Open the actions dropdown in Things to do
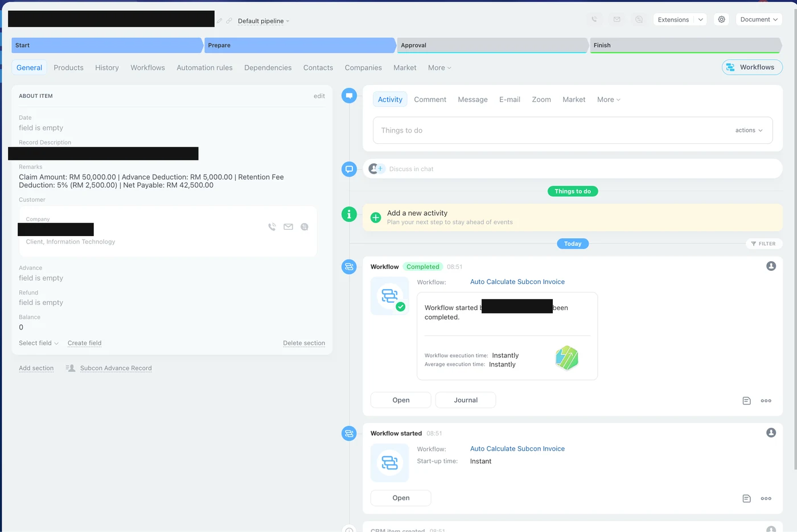 [749, 130]
